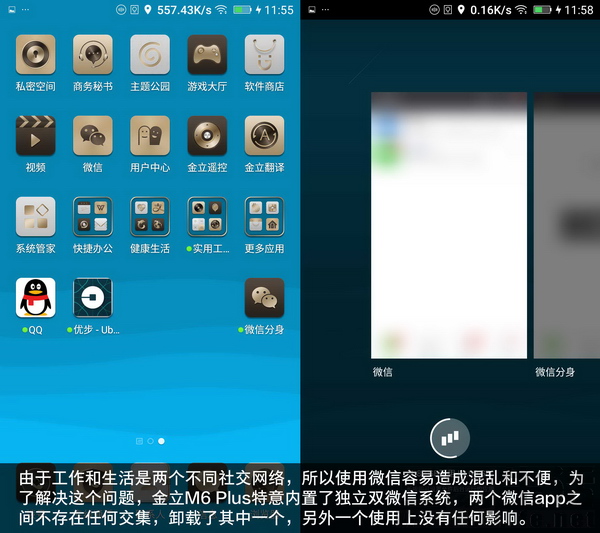Tap the clean memory button in recents

pyautogui.click(x=450, y=438)
